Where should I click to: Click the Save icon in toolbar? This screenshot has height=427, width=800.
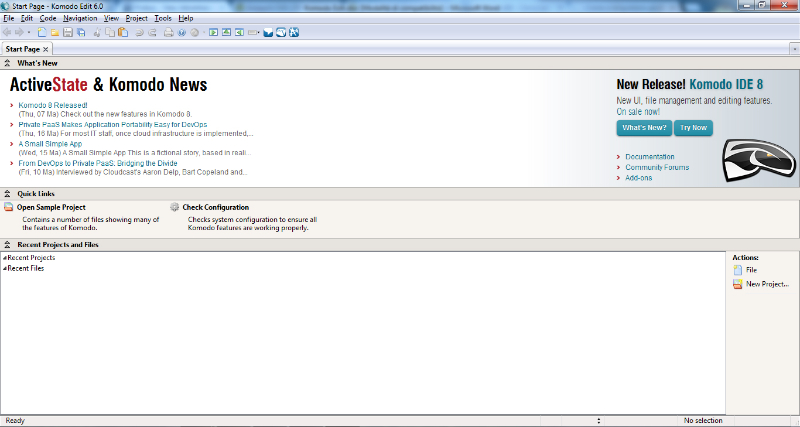(67, 32)
